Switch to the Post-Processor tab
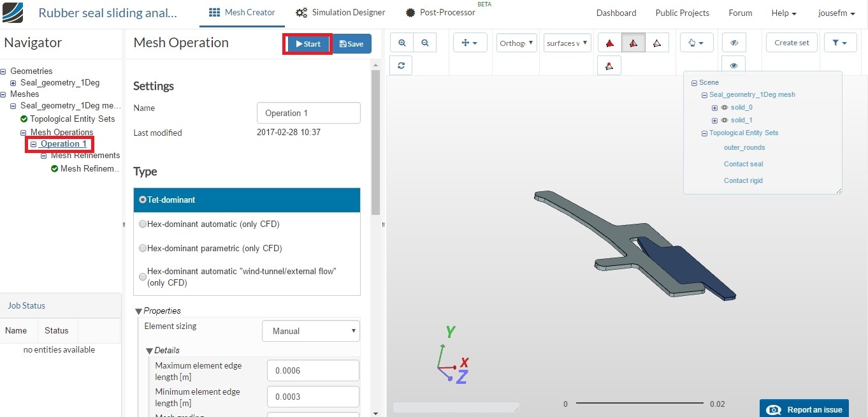 click(440, 13)
